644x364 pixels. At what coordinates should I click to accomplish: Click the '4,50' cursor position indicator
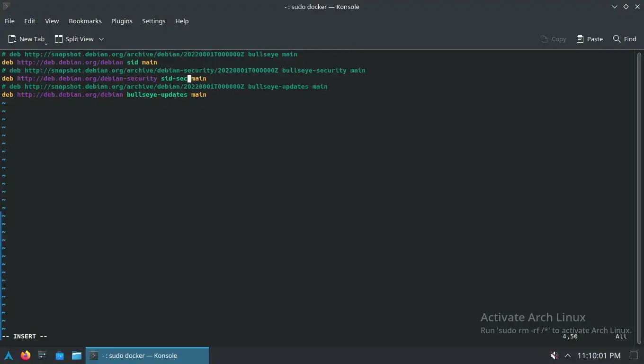pos(570,336)
